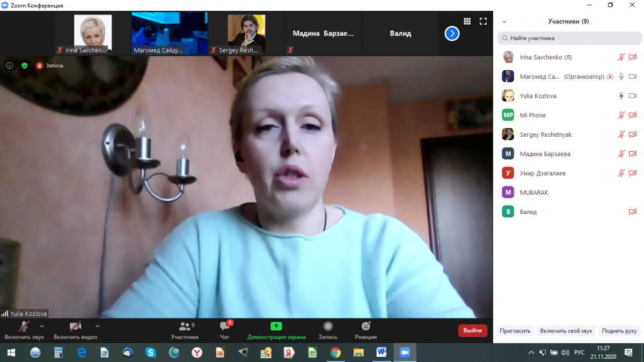Select Yulia Kozlova in participant list

click(569, 95)
